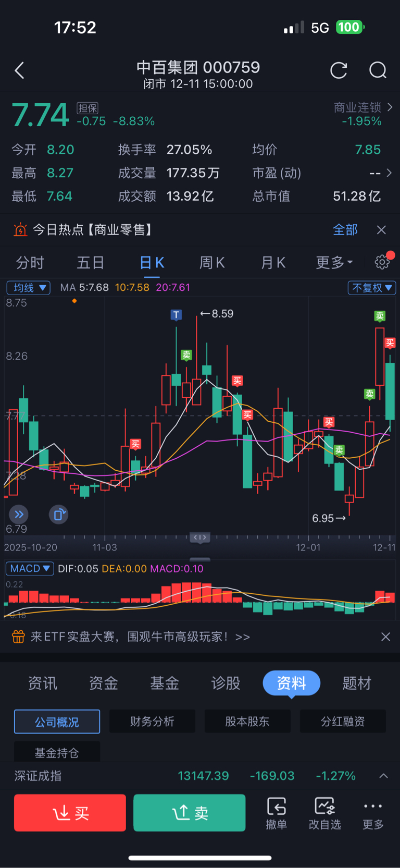400x868 pixels.
Task: Select 分红融资 dividends financing option
Action: 343,722
